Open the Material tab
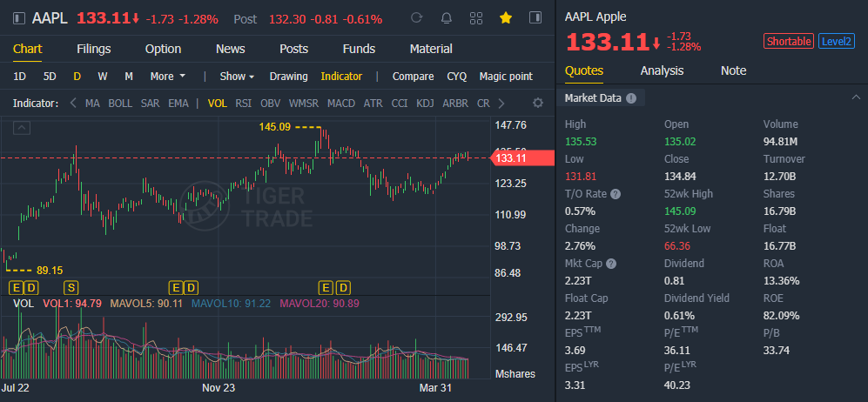Image resolution: width=868 pixels, height=402 pixels. (x=431, y=49)
